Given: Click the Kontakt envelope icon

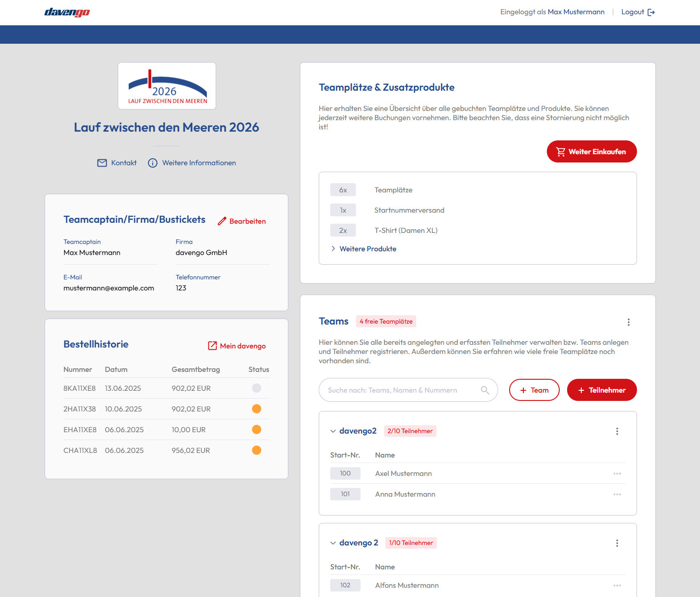Looking at the screenshot, I should point(102,163).
